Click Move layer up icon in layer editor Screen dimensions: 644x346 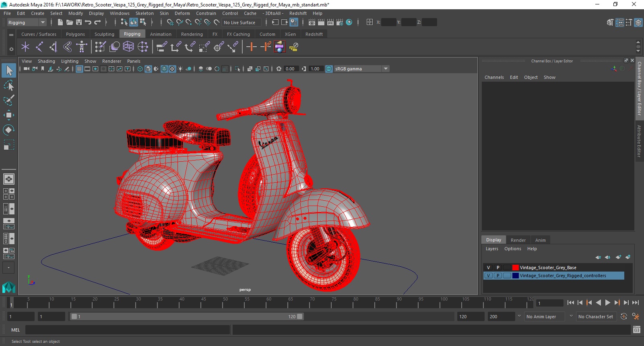click(598, 257)
